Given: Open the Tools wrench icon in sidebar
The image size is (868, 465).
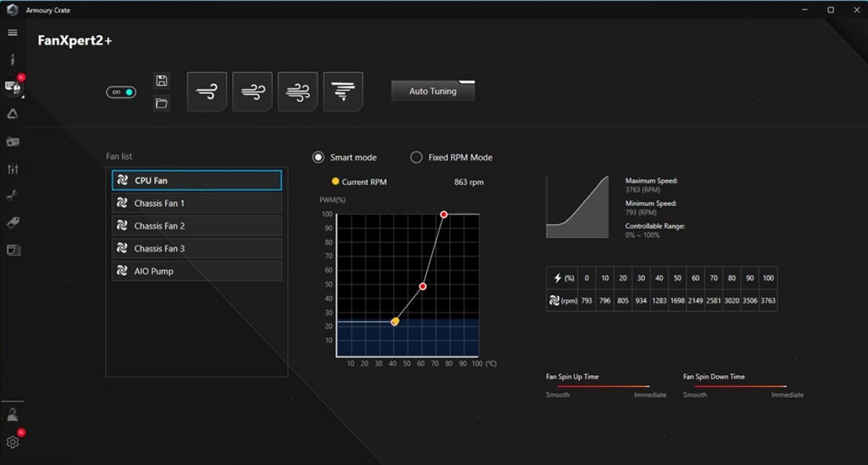Looking at the screenshot, I should click(x=12, y=195).
